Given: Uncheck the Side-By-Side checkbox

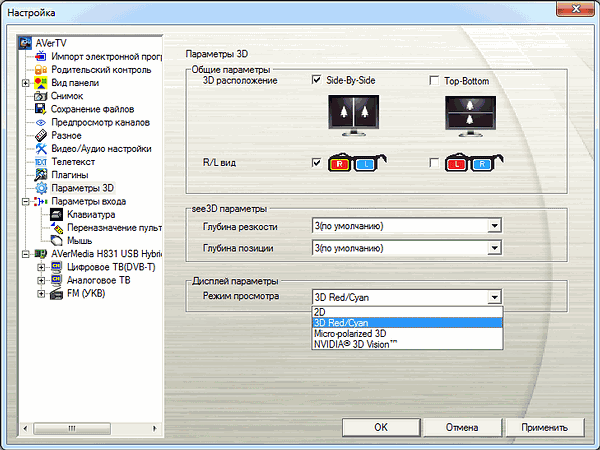Looking at the screenshot, I should pyautogui.click(x=316, y=80).
